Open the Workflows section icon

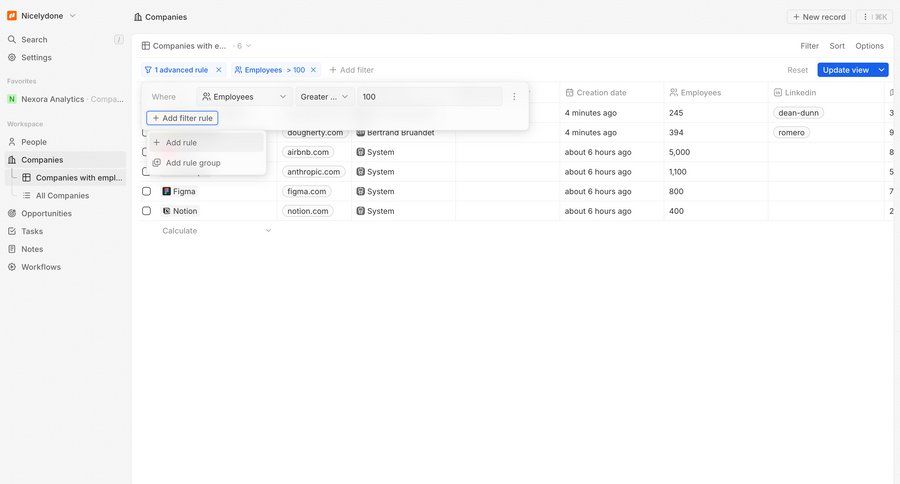click(12, 267)
